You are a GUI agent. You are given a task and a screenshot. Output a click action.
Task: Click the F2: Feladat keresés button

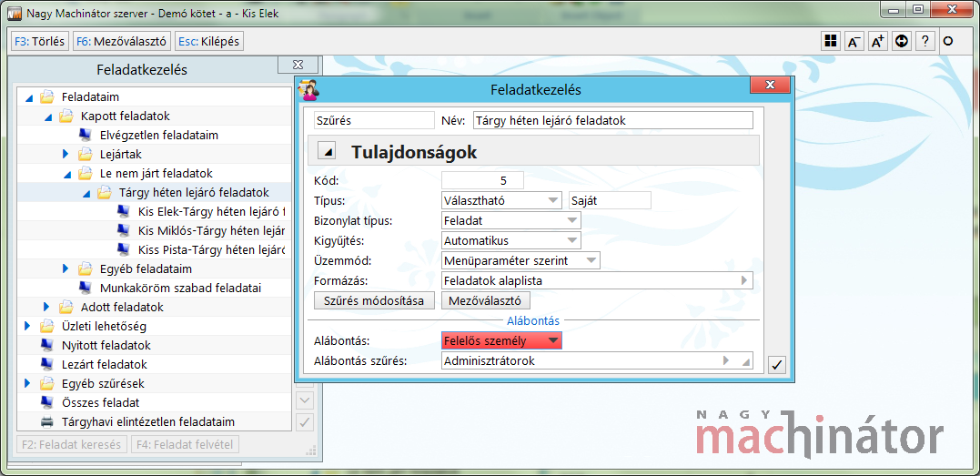(71, 445)
